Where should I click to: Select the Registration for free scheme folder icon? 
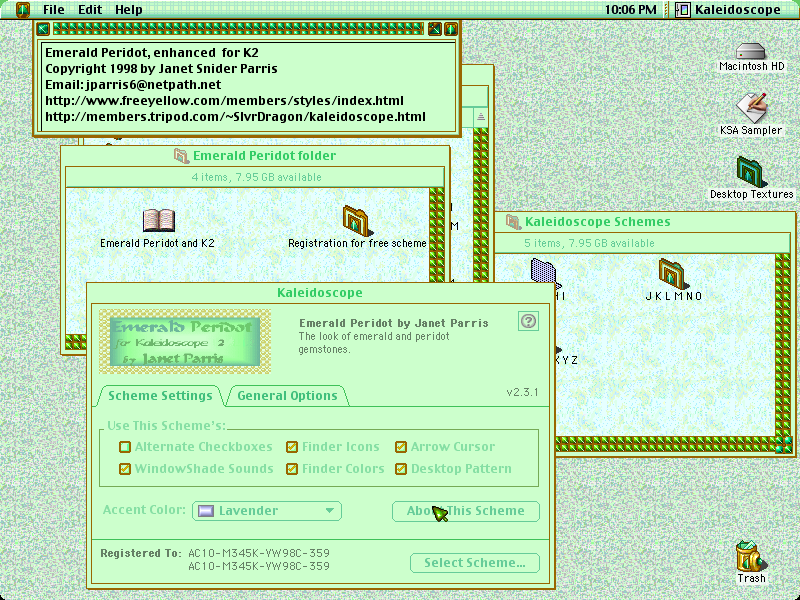tap(356, 220)
